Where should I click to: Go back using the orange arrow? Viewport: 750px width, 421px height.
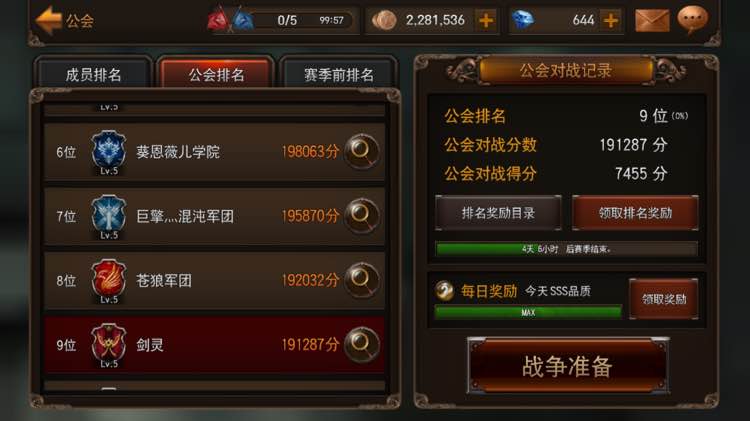(48, 20)
